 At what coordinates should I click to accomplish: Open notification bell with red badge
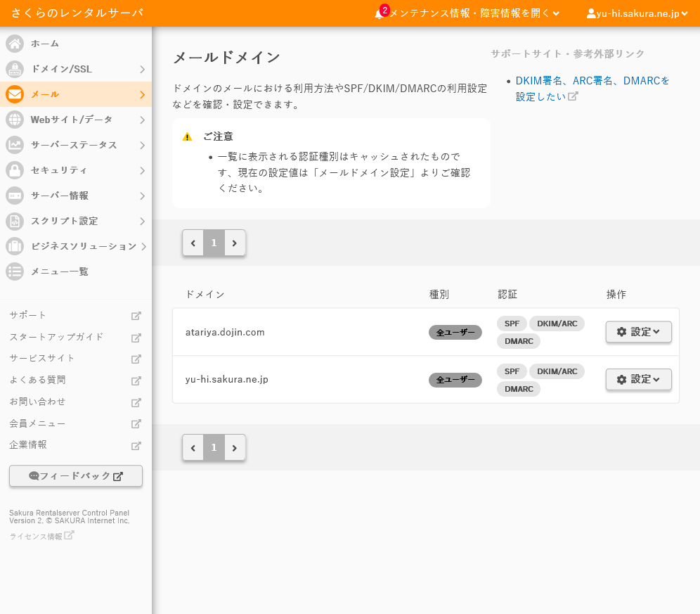[380, 13]
